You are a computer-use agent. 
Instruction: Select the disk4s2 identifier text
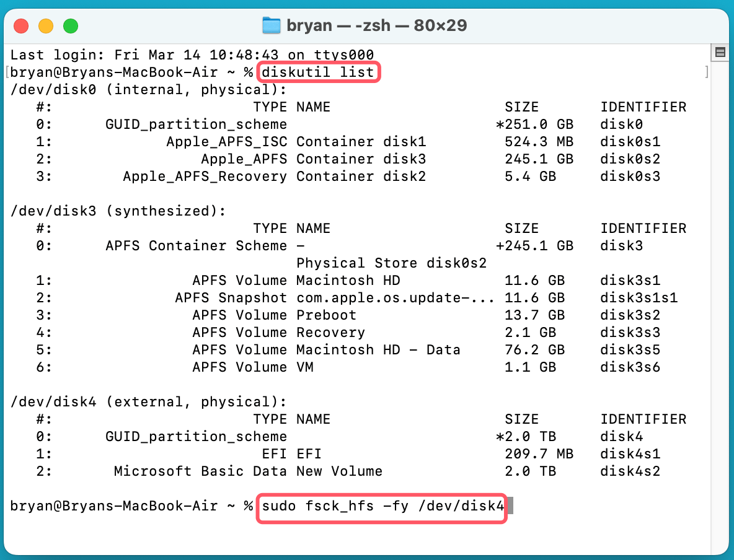tap(630, 471)
